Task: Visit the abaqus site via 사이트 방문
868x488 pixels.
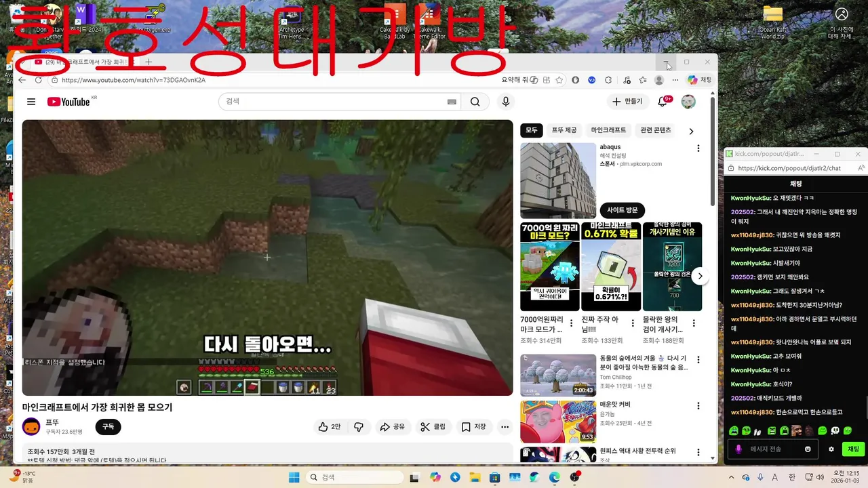Action: [x=623, y=210]
